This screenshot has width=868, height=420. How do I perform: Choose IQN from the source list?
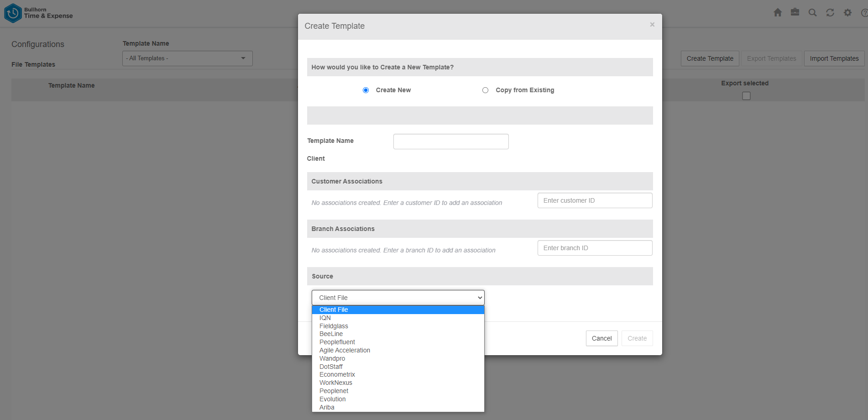click(x=398, y=318)
